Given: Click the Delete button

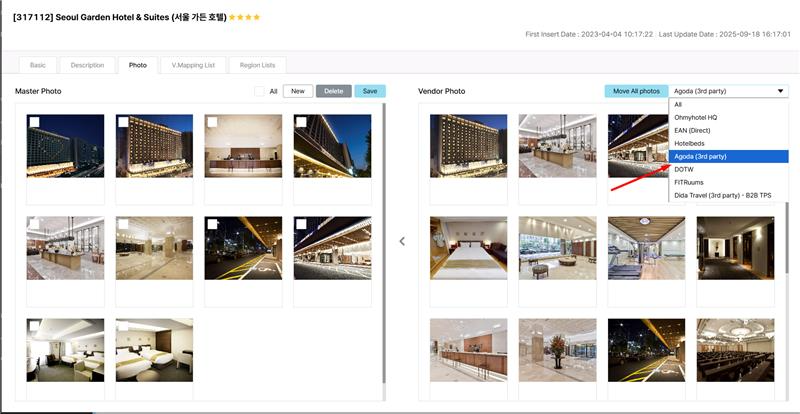Looking at the screenshot, I should tap(334, 91).
